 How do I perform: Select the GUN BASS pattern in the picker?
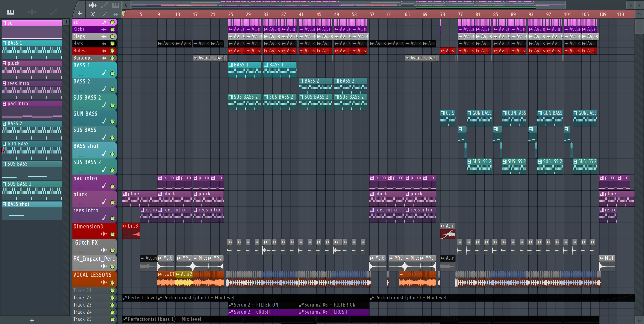[x=32, y=150]
